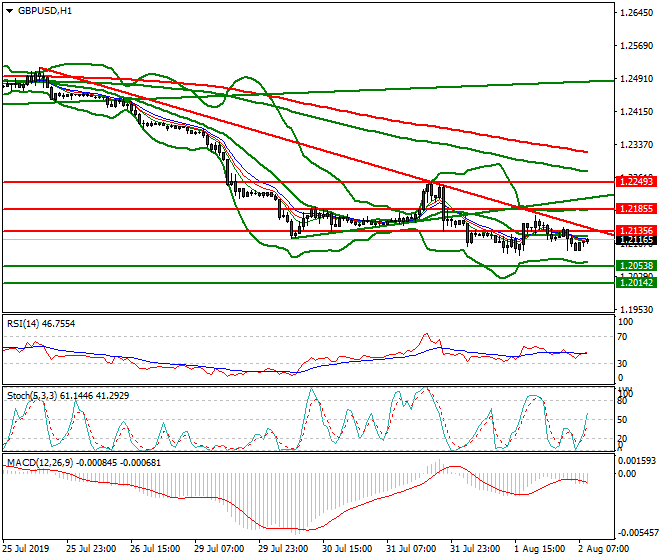Select the 1.21855 red price label

[636, 209]
